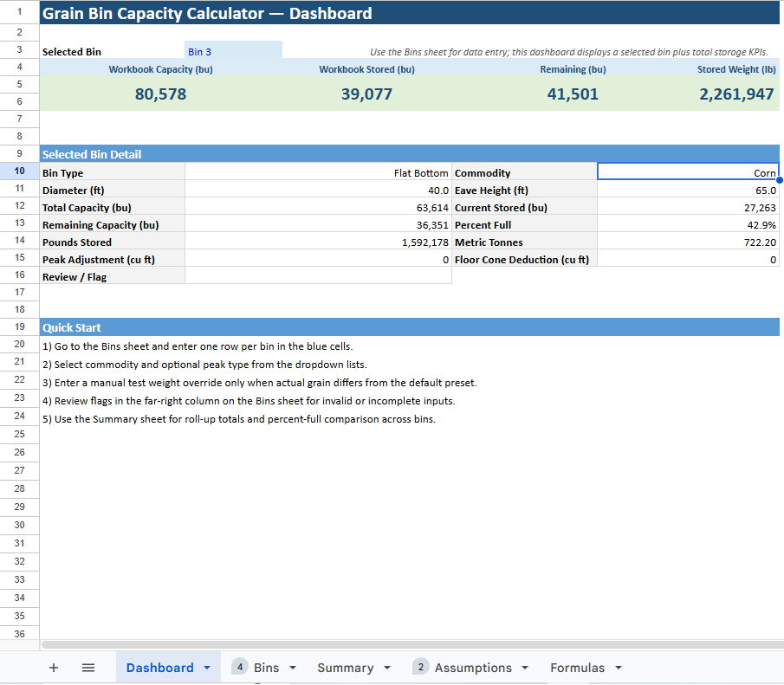Switch to the Bins sheet
The image size is (784, 685).
(x=264, y=667)
